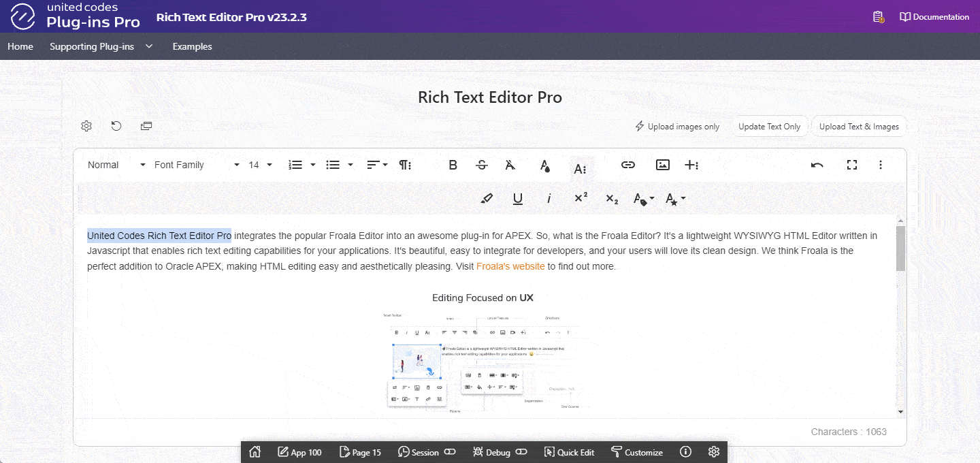
Task: Open the More Rich insert menu
Action: click(691, 165)
